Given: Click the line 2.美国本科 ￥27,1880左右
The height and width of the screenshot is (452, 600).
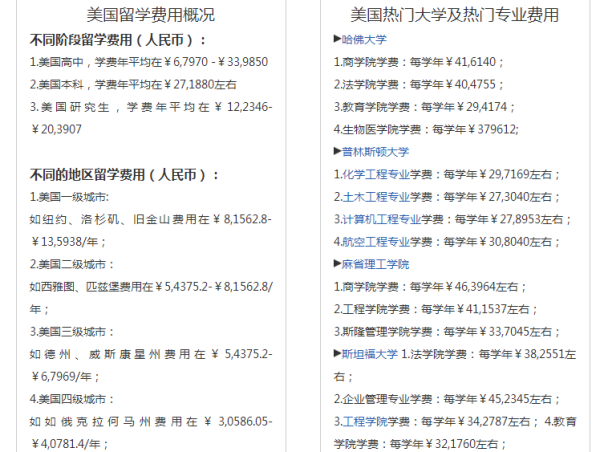Looking at the screenshot, I should (x=133, y=85).
